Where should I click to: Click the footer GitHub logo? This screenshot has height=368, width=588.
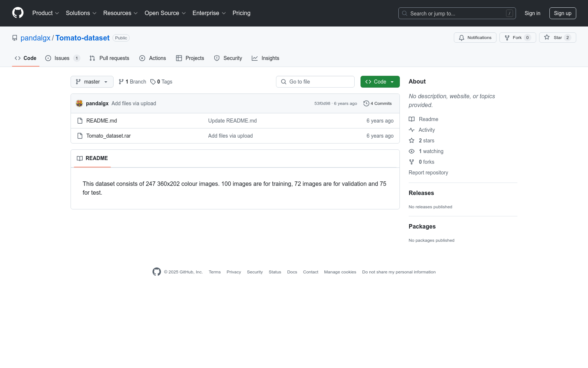[157, 272]
